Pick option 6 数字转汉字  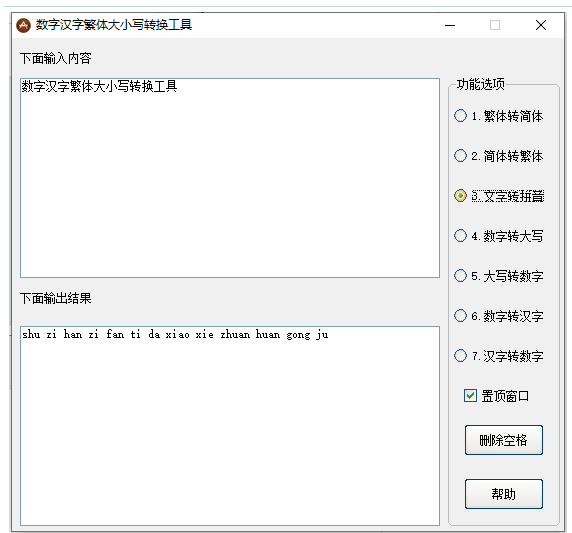pos(498,316)
